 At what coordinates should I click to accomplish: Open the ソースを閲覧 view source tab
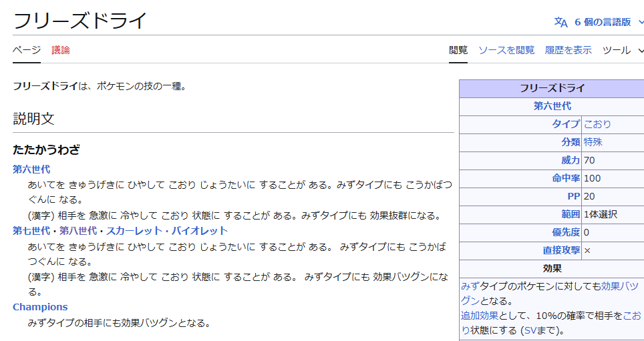(506, 50)
